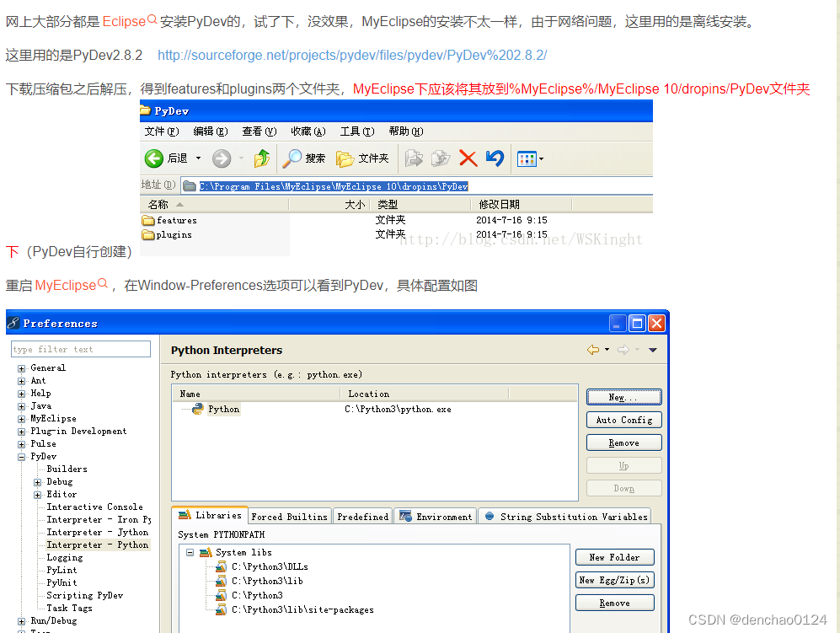Open the Views icon dropdown arrow
Screen dimensions: 840x633
pos(541,158)
